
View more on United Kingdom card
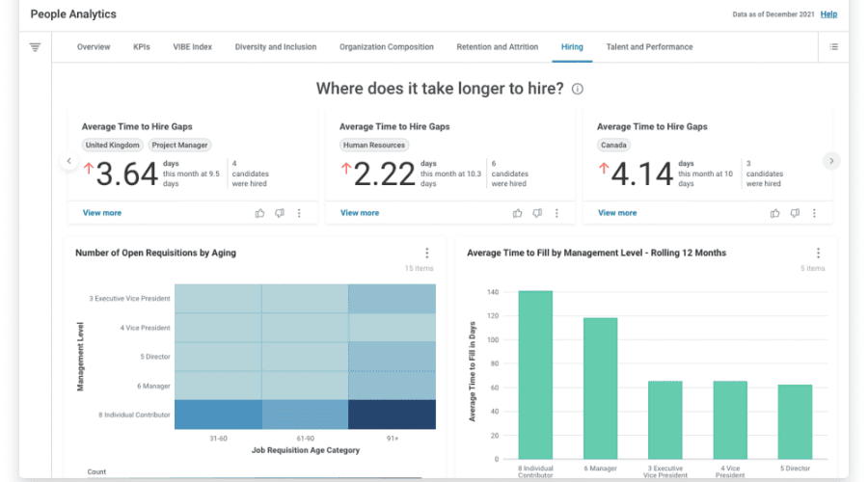102,213
